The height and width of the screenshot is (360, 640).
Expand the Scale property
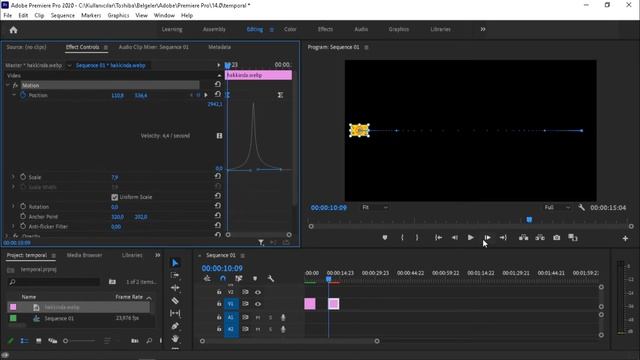(13, 177)
